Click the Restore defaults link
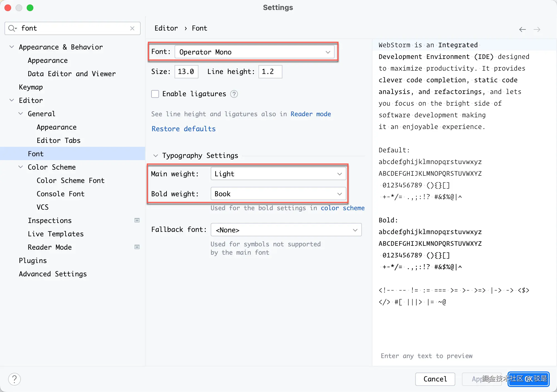557x392 pixels. coord(183,129)
